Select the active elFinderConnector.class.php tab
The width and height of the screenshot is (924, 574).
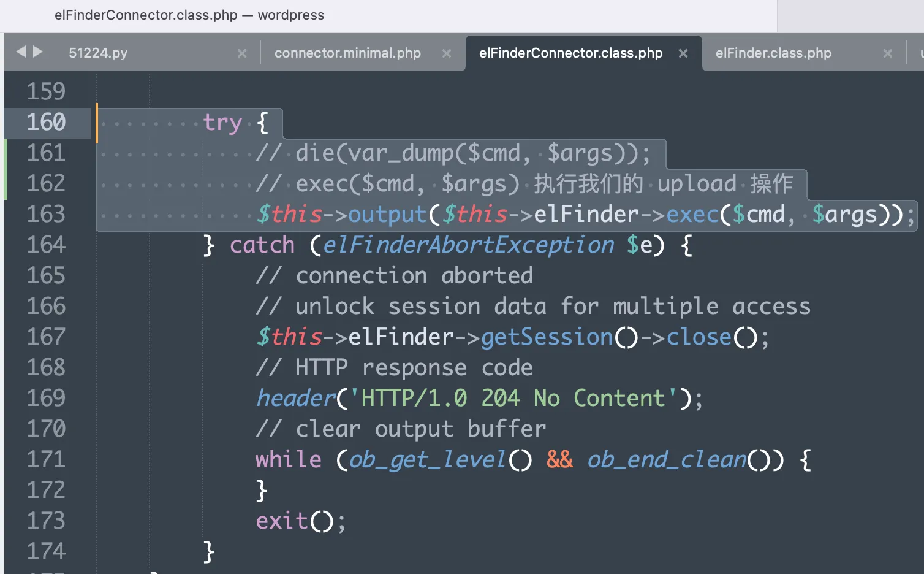pos(570,53)
